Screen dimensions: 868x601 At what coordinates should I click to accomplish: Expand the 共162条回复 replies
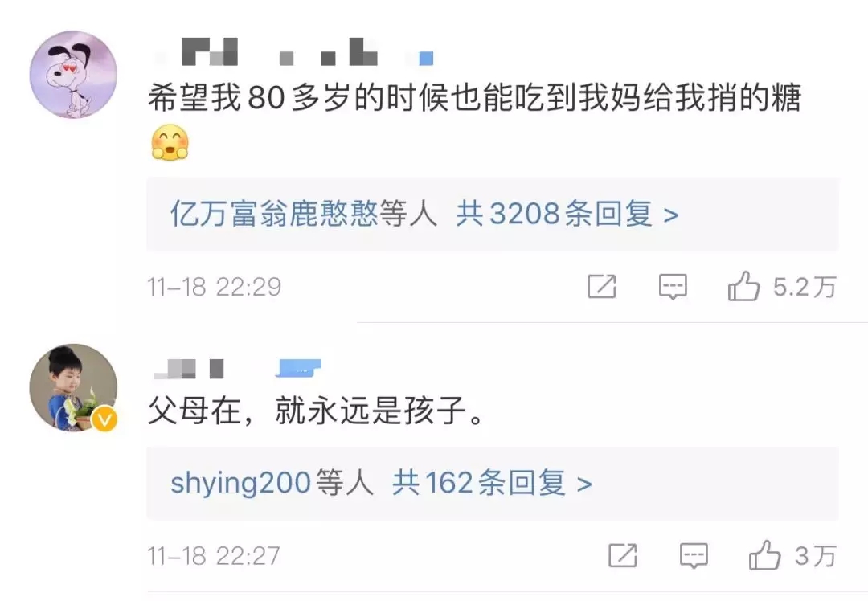[x=492, y=483]
